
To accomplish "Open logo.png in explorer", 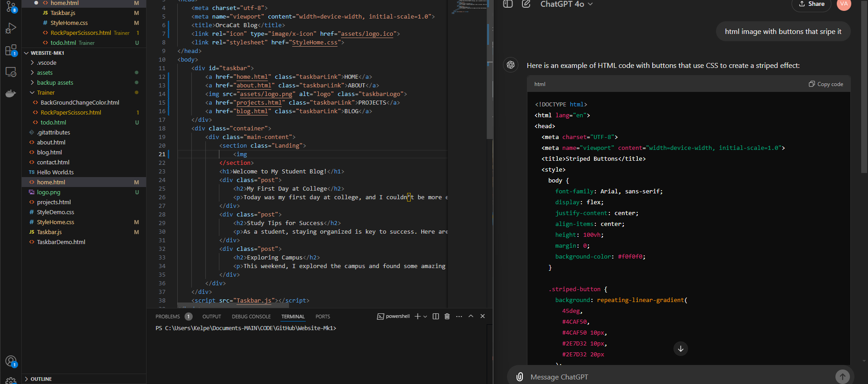I will click(x=84, y=192).
